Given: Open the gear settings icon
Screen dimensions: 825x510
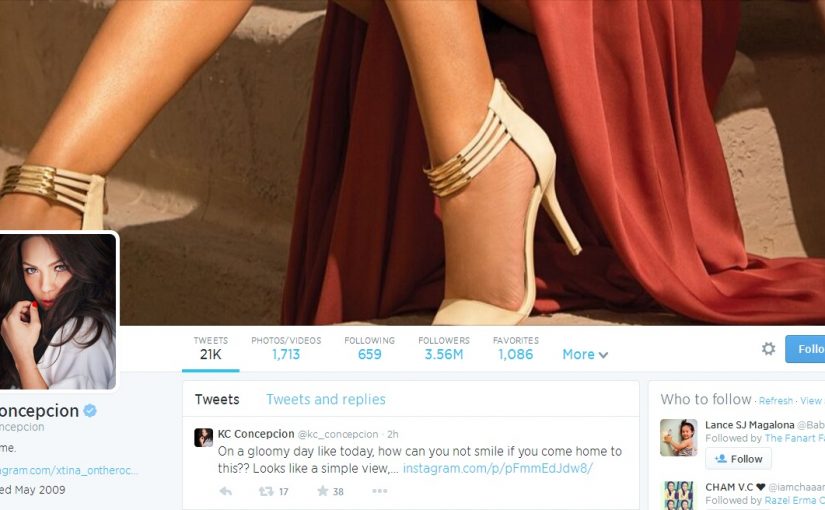Looking at the screenshot, I should [768, 348].
